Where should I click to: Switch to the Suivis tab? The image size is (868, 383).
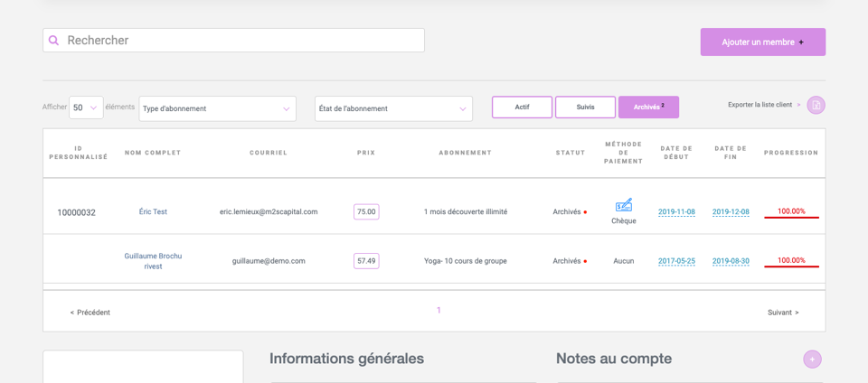click(x=585, y=107)
